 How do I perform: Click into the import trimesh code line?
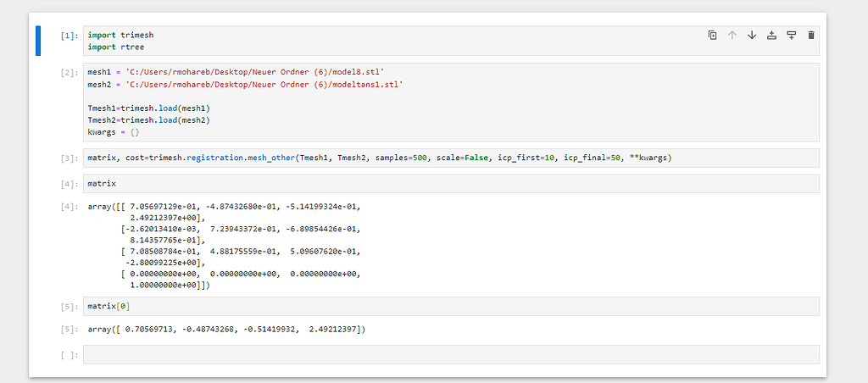point(120,35)
